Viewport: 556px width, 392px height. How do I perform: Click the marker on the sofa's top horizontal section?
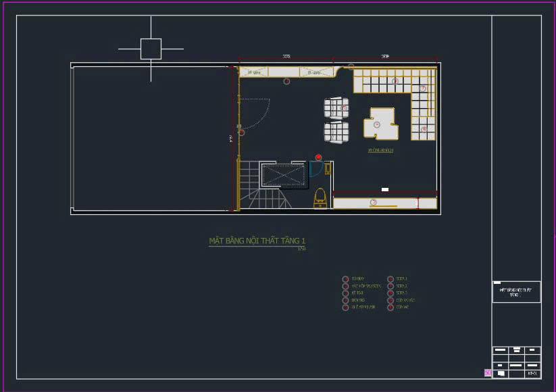[x=395, y=81]
